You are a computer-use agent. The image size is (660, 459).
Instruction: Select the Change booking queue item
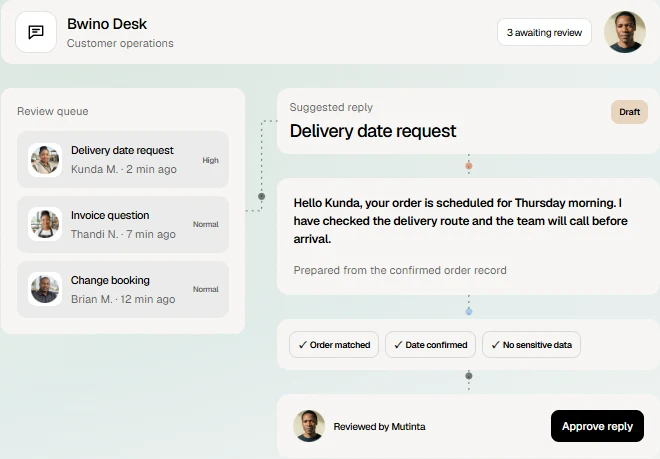123,289
